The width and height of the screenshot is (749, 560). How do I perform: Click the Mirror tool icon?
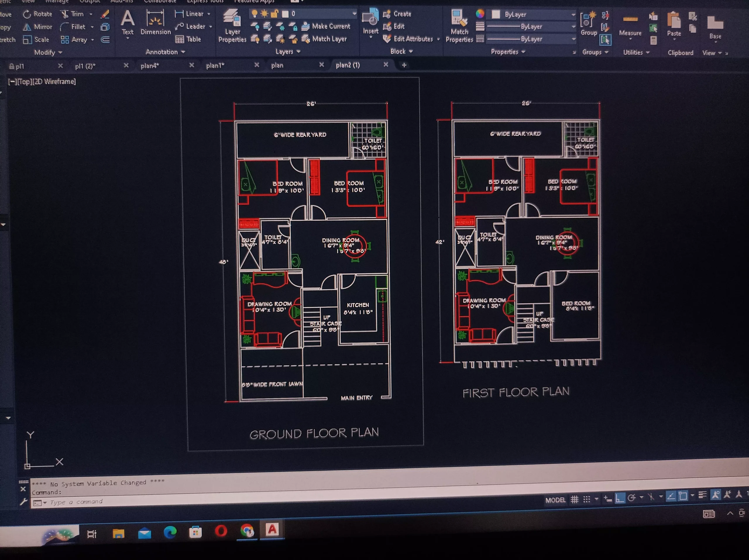pos(27,27)
